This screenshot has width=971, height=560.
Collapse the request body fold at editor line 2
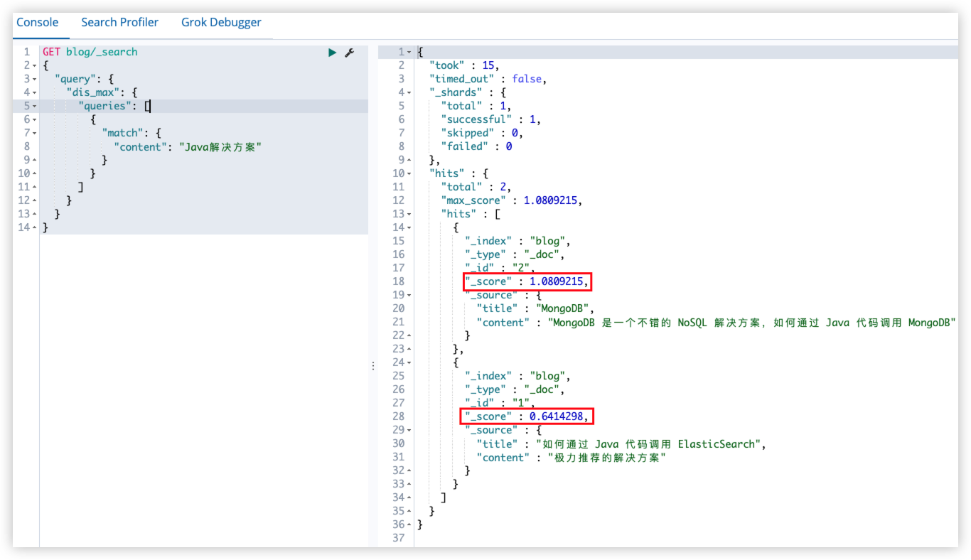coord(34,65)
